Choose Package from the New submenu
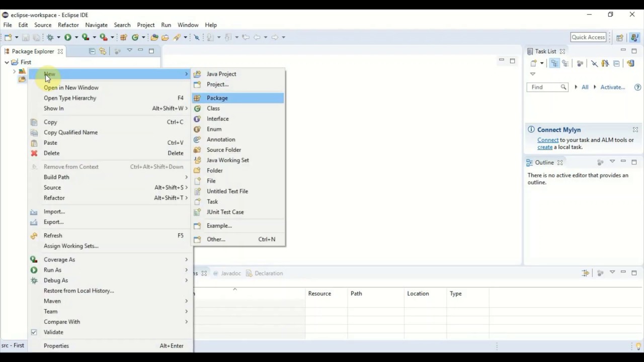Viewport: 644px width, 362px height. [238, 98]
